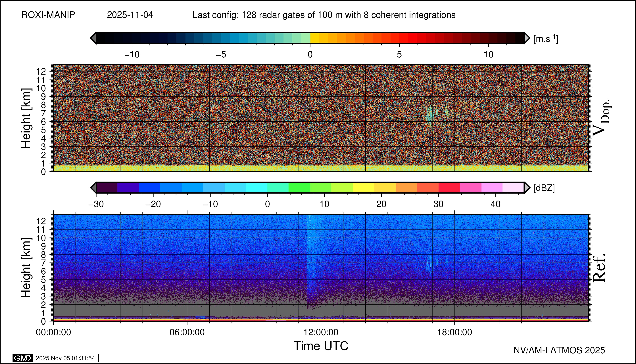Click the yellow 15 dBZ color segment
Image resolution: width=636 pixels, height=364 pixels.
pos(364,188)
